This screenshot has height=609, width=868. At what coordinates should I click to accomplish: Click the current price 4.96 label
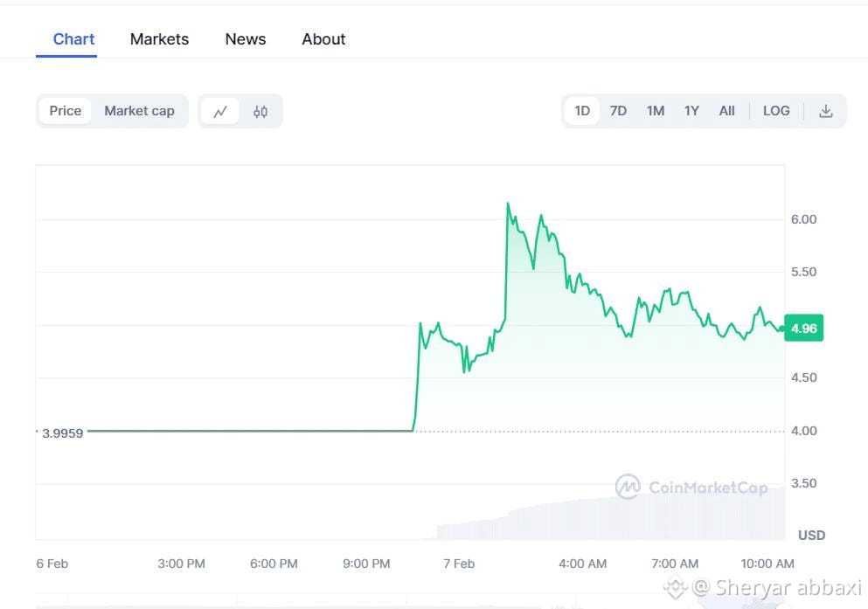pos(804,328)
